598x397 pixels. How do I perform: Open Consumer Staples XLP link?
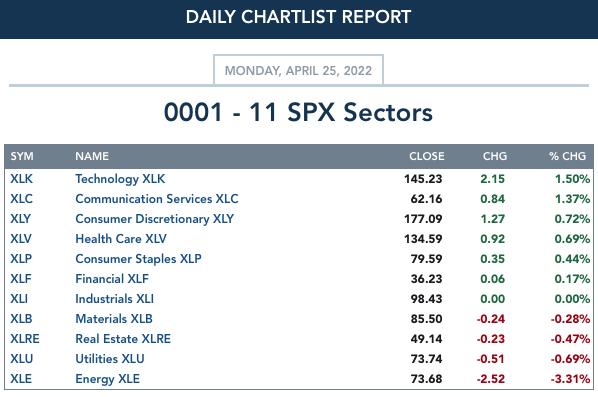(138, 259)
